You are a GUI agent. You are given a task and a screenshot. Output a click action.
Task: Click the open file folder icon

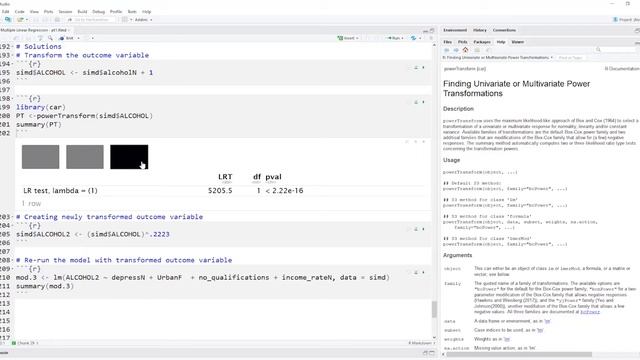tap(20, 20)
